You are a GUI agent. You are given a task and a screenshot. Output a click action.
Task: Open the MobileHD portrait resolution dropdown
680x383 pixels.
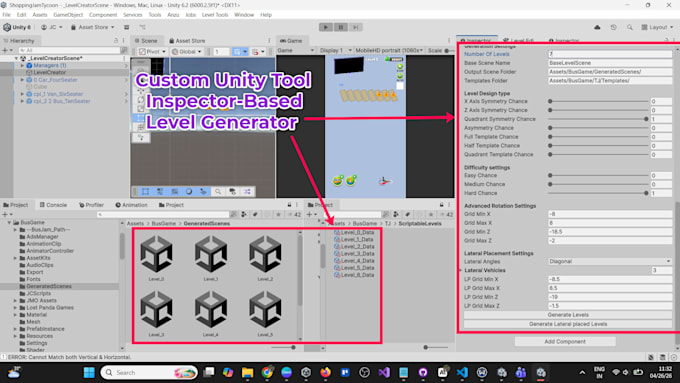(x=389, y=50)
